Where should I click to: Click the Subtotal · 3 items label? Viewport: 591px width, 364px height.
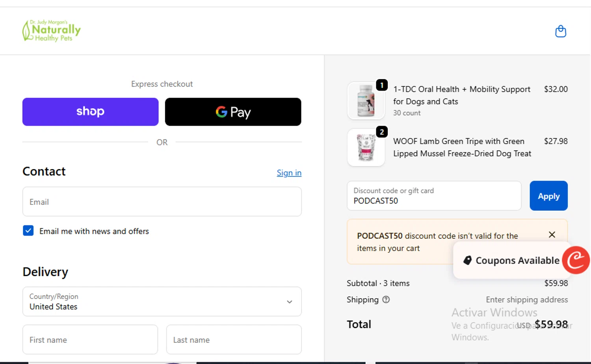[378, 283]
